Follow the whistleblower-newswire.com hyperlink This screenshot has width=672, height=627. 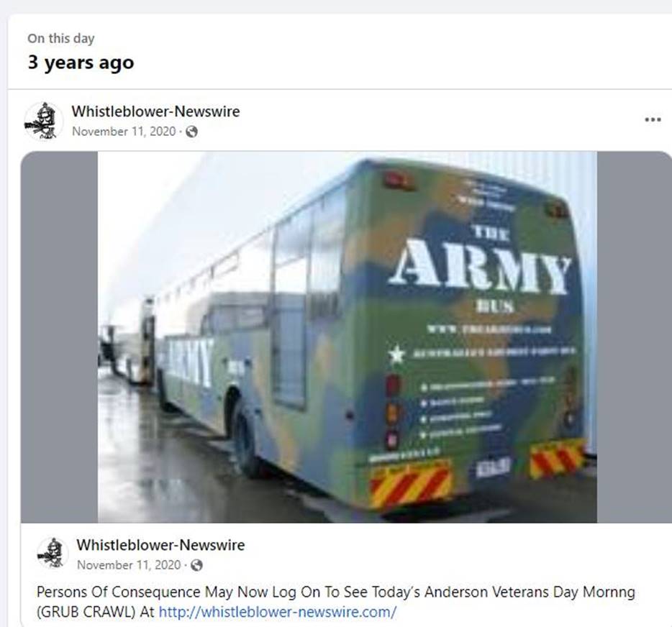(x=277, y=612)
